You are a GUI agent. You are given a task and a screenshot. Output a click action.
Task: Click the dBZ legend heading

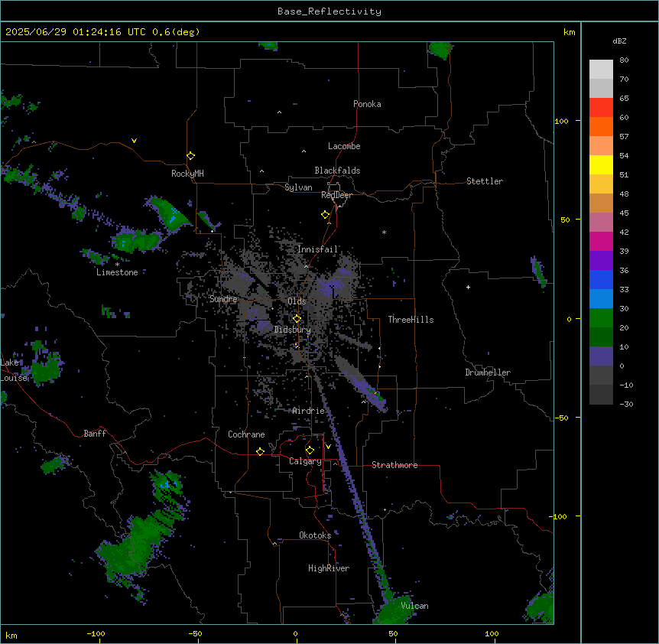[x=619, y=41]
